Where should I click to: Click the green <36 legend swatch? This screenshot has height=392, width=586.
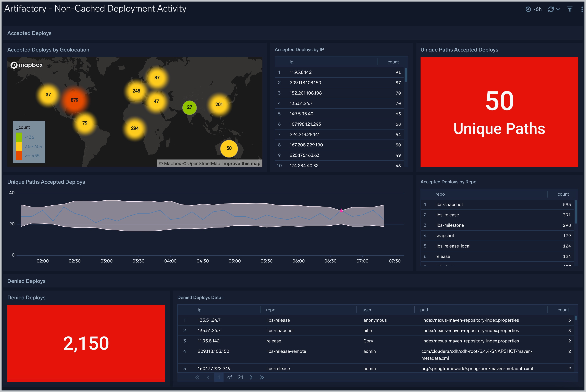[19, 137]
